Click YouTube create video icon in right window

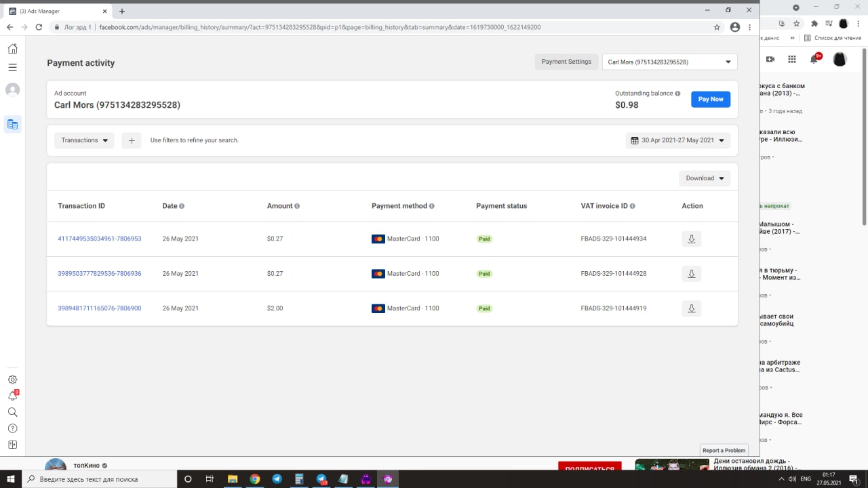click(770, 60)
